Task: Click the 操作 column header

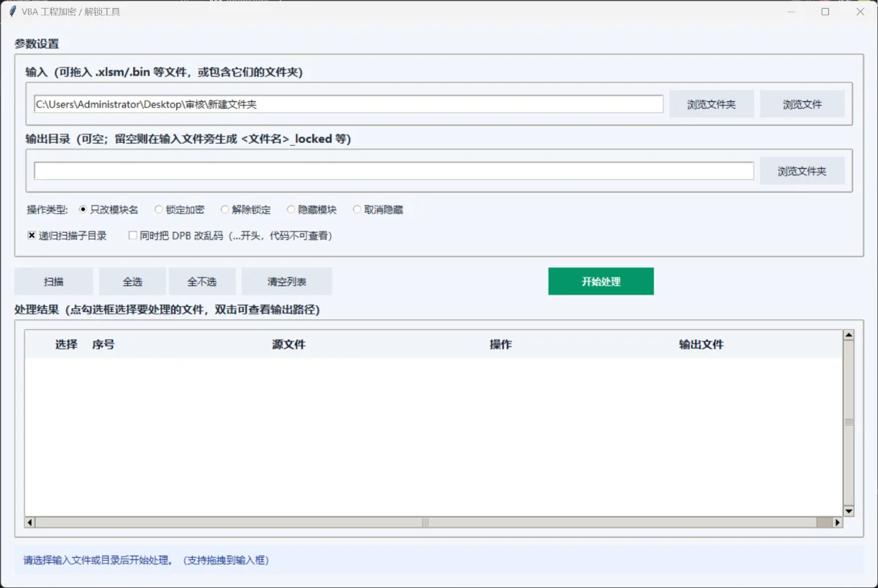Action: (x=500, y=344)
